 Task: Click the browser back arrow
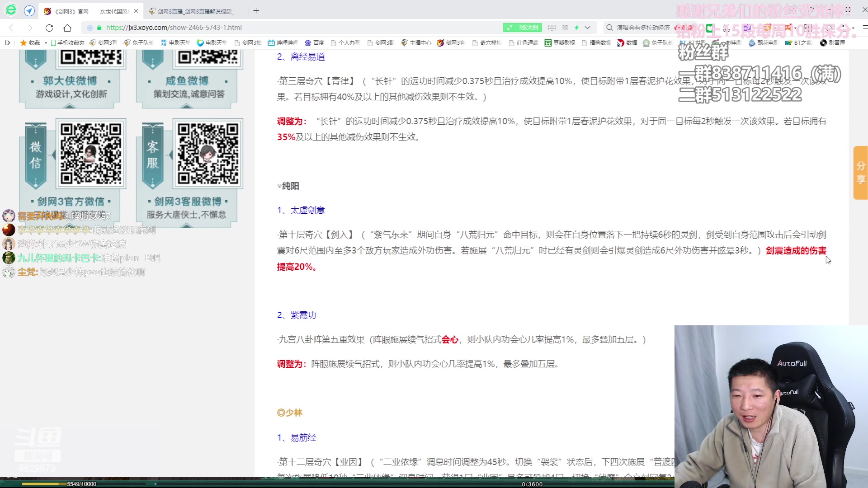point(12,28)
